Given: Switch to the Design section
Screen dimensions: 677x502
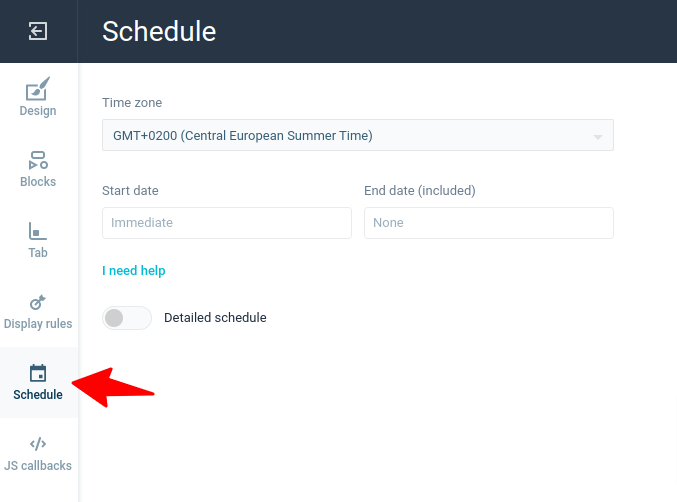Looking at the screenshot, I should [38, 111].
